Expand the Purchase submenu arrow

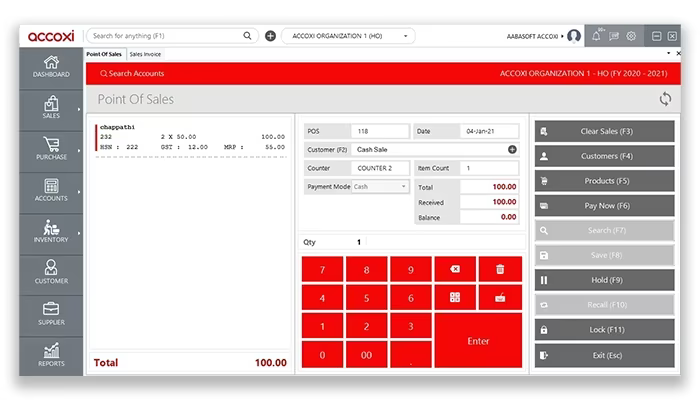click(79, 150)
